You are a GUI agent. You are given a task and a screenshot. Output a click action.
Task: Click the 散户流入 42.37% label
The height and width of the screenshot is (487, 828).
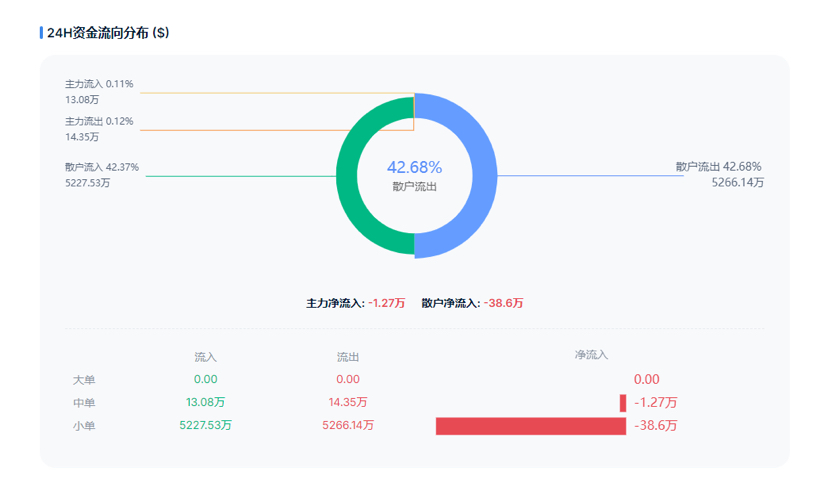click(x=102, y=167)
